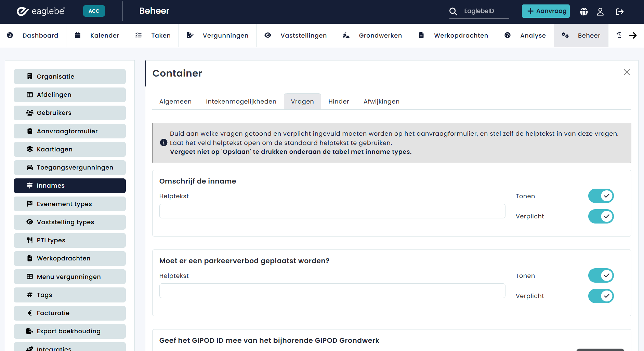
Task: Open the Intekenmogelijkheden tab
Action: pyautogui.click(x=241, y=102)
